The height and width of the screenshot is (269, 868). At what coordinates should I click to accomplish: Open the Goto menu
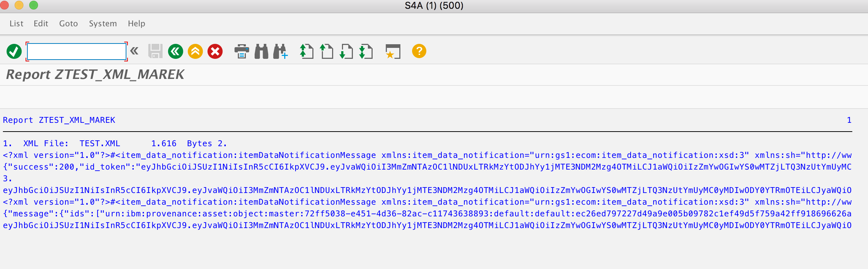pyautogui.click(x=69, y=23)
